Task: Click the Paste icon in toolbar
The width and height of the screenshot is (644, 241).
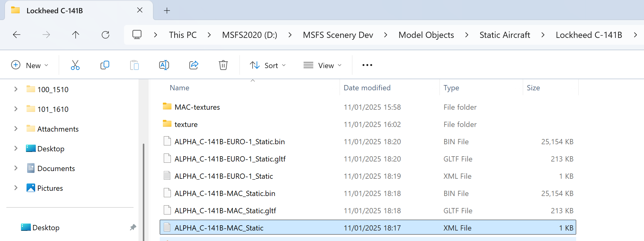Action: tap(134, 65)
